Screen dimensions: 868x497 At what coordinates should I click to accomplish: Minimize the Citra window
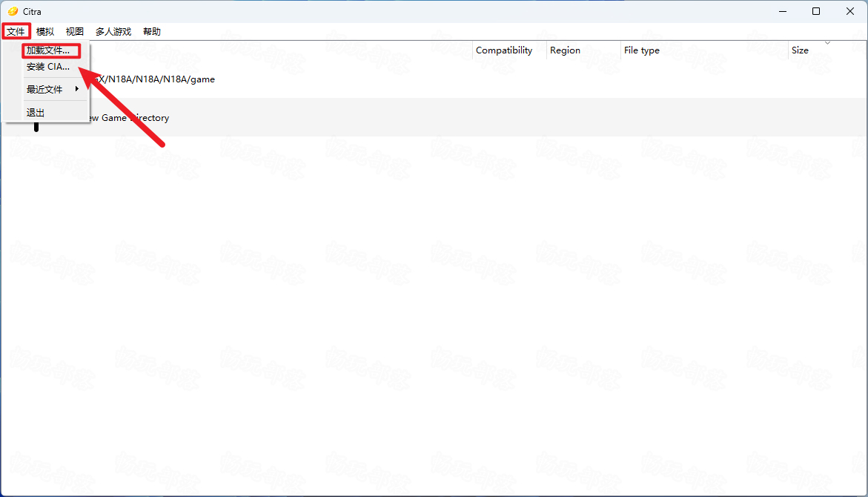tap(783, 11)
